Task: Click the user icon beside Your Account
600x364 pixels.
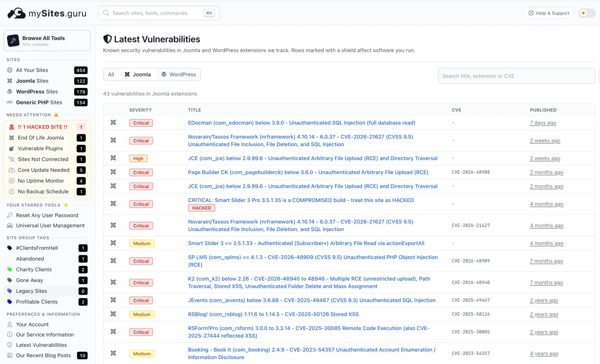Action: [10, 325]
